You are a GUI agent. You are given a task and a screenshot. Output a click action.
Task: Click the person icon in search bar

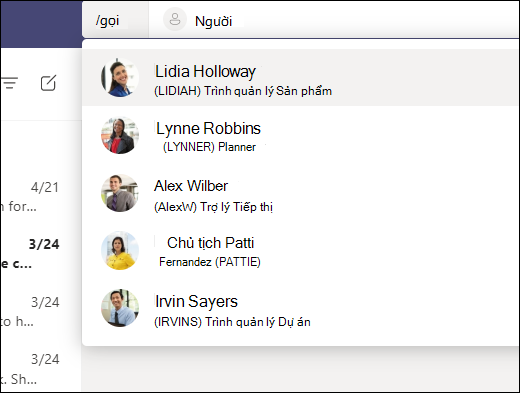[x=175, y=19]
